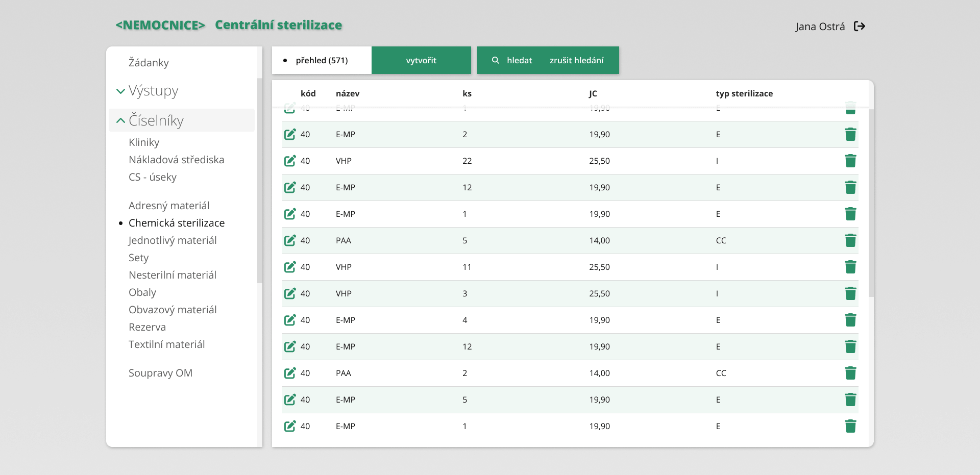The height and width of the screenshot is (475, 980).
Task: Delete the PAA row with 5 ks
Action: pos(850,240)
